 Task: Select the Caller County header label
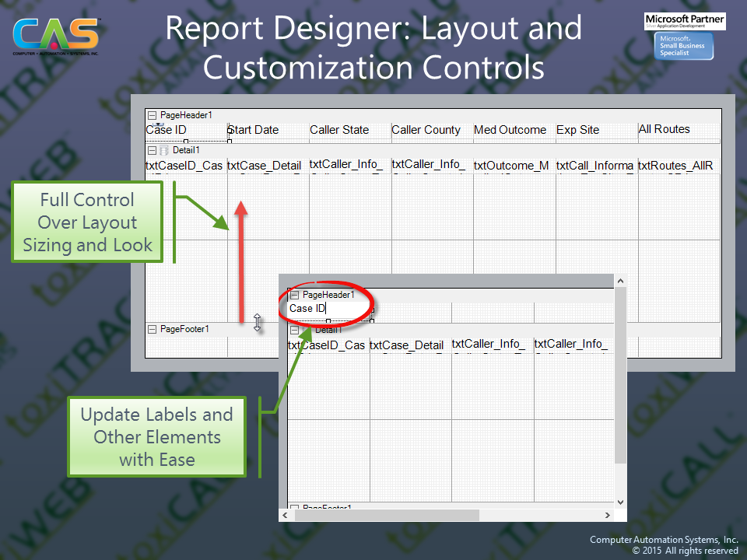coord(426,130)
